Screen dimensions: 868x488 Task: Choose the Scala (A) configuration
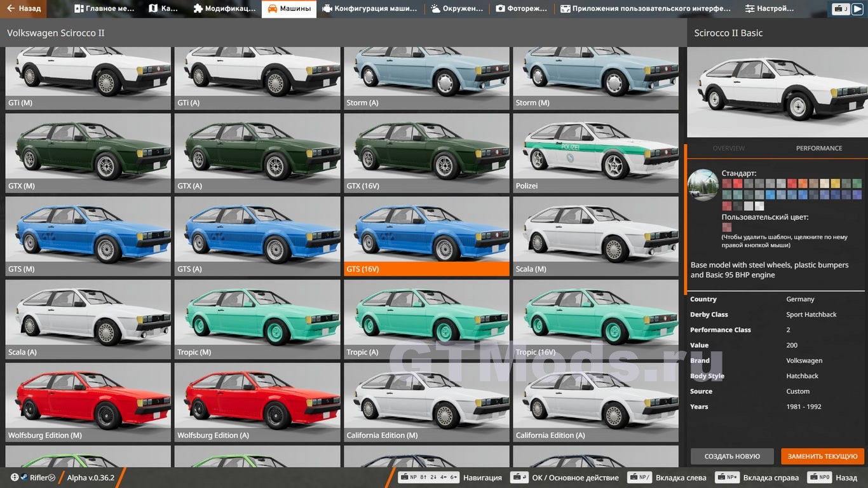coord(88,320)
